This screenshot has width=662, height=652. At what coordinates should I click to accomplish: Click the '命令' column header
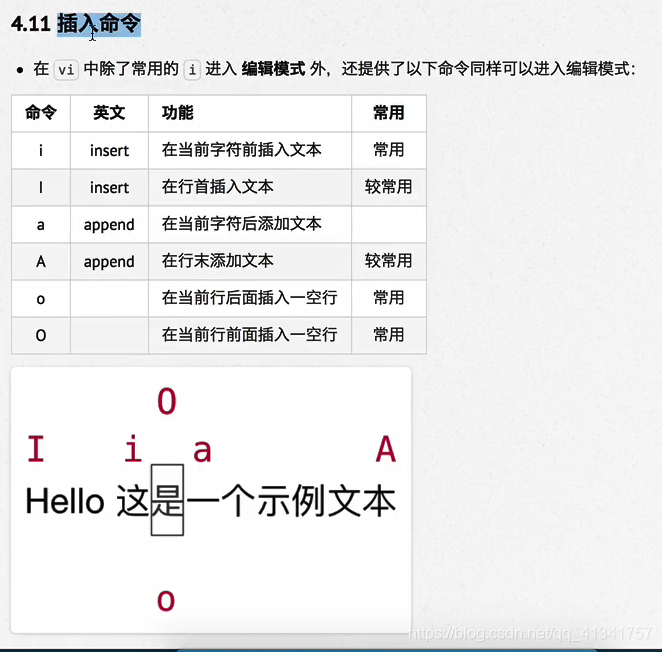click(x=41, y=113)
